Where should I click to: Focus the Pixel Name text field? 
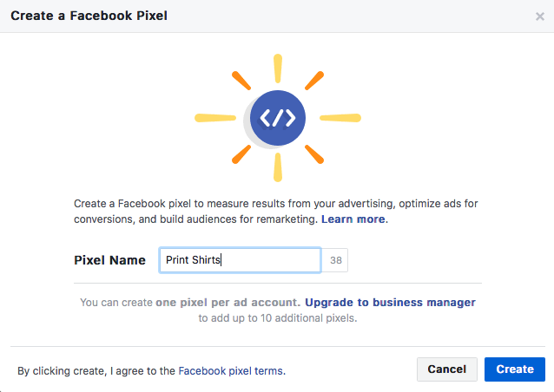(x=240, y=260)
